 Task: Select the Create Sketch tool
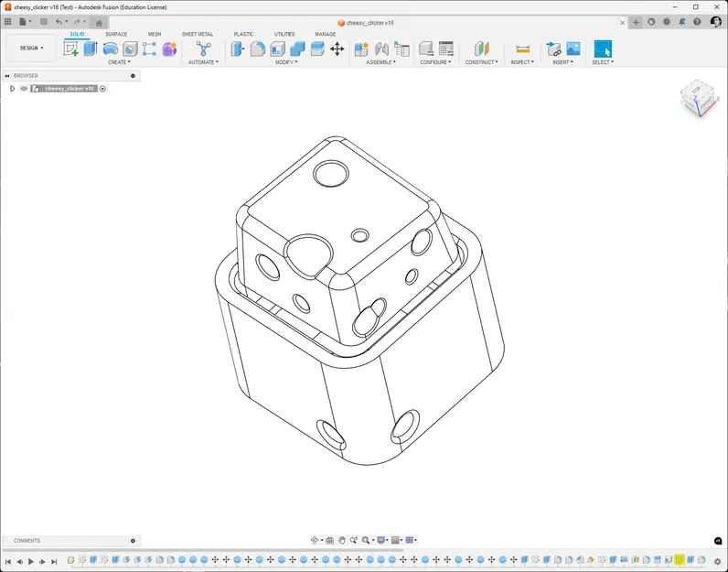(70, 49)
